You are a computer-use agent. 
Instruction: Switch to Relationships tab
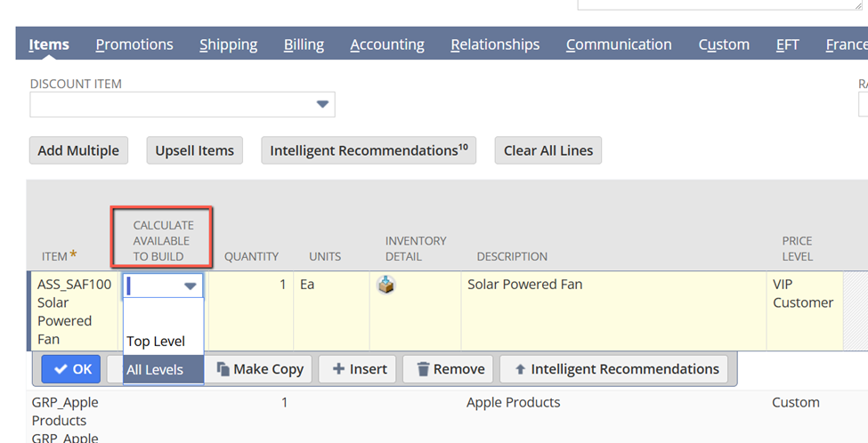point(495,44)
